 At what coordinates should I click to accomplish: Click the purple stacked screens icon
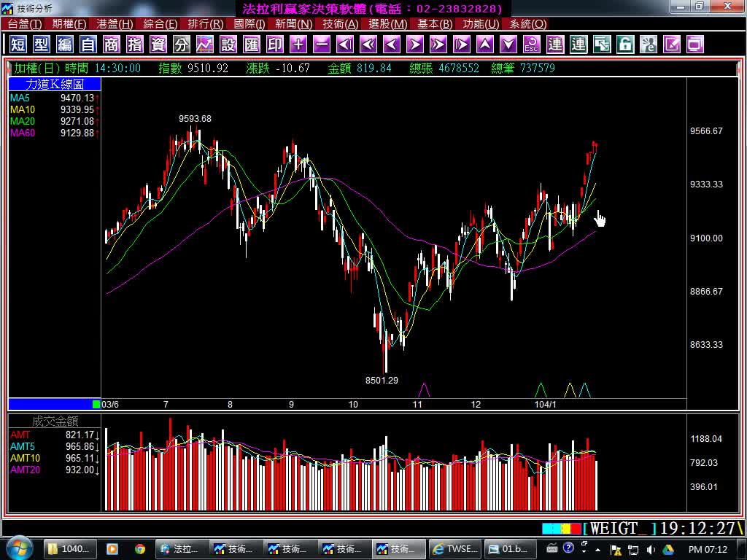[x=695, y=44]
